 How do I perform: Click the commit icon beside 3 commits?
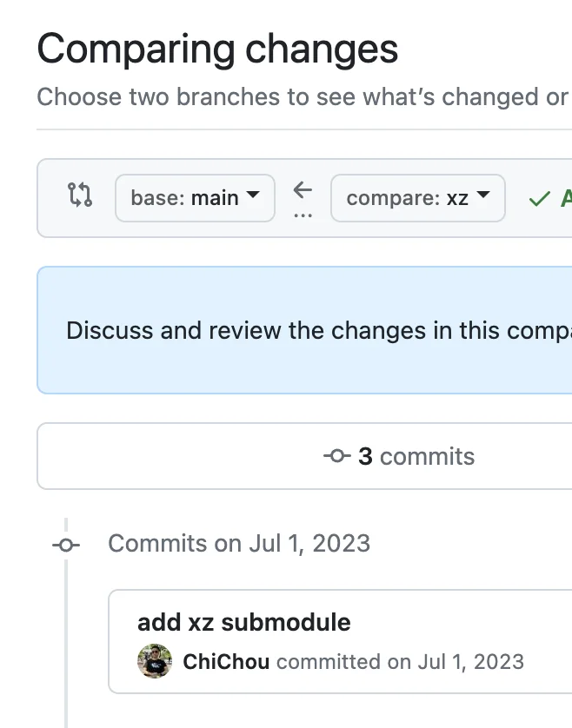(x=337, y=456)
